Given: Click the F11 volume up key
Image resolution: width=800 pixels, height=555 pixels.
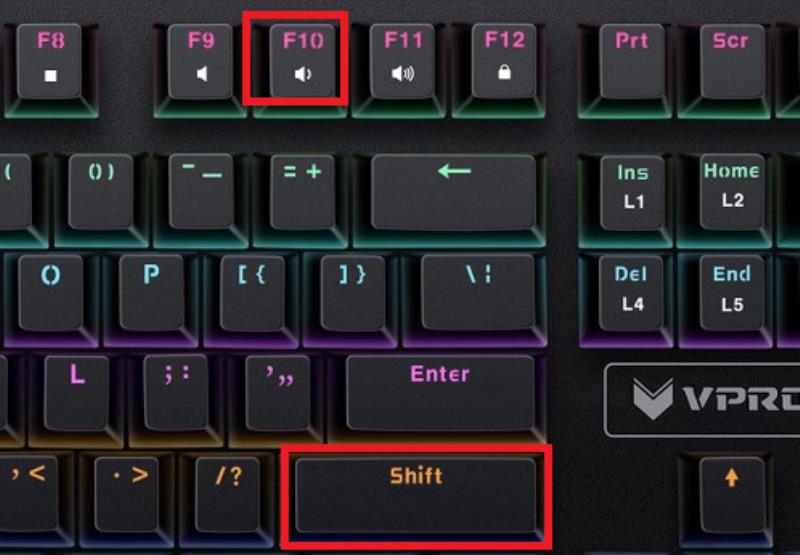Looking at the screenshot, I should coord(403,61).
